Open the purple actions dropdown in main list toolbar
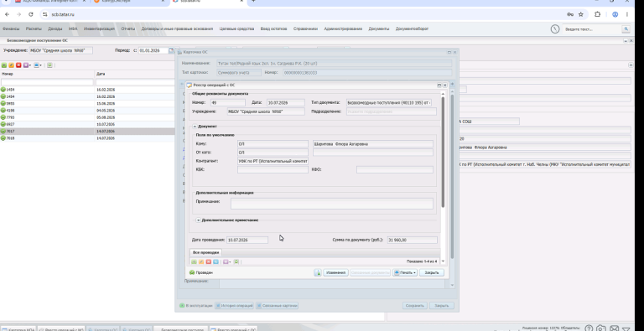 pyautogui.click(x=27, y=65)
